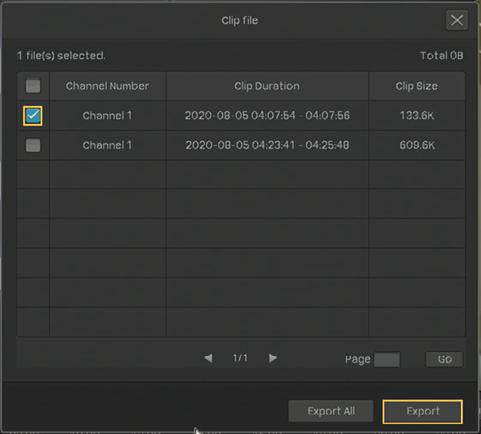Click the 1/1 page indicator
Screen dimensions: 481x434
[x=240, y=358]
